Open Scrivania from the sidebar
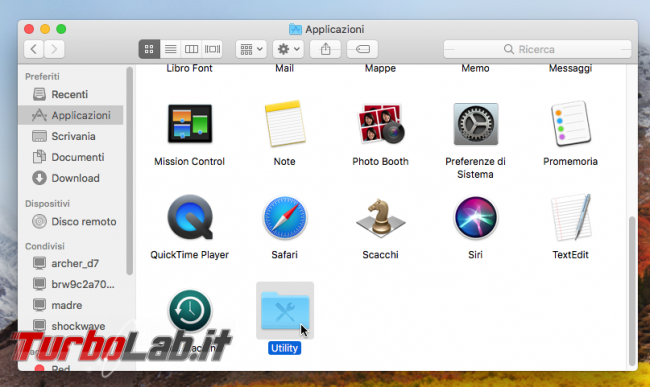This screenshot has height=387, width=650. (x=70, y=136)
